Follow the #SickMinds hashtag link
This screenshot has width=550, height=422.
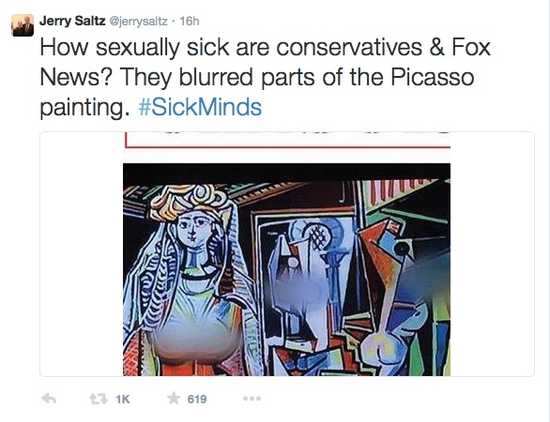click(x=200, y=107)
